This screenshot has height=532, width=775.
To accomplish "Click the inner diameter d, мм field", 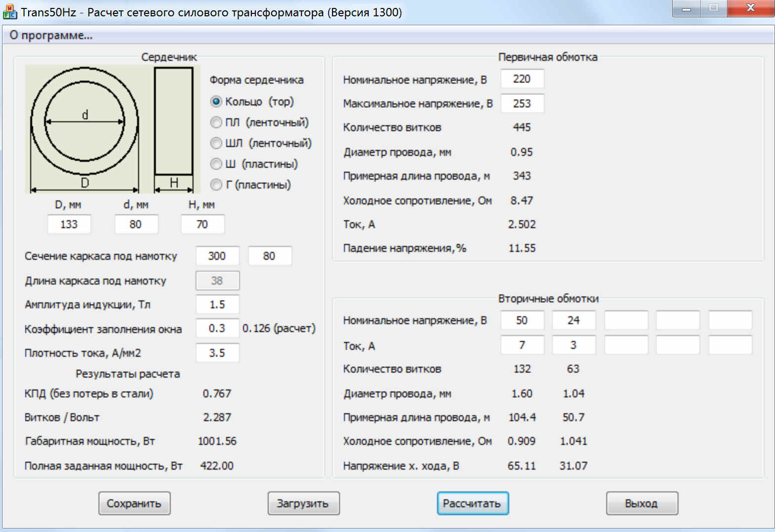I will [x=136, y=224].
